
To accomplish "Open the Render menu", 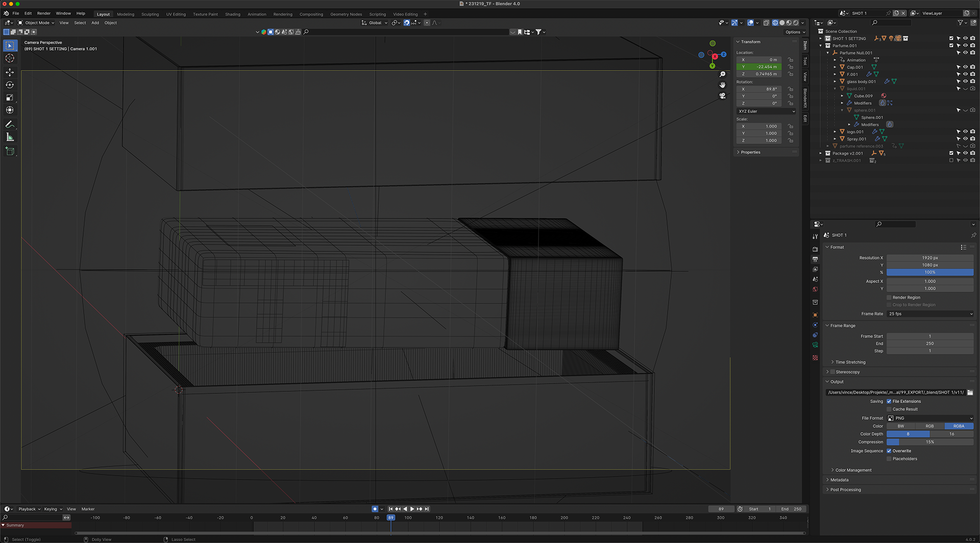I will [44, 13].
